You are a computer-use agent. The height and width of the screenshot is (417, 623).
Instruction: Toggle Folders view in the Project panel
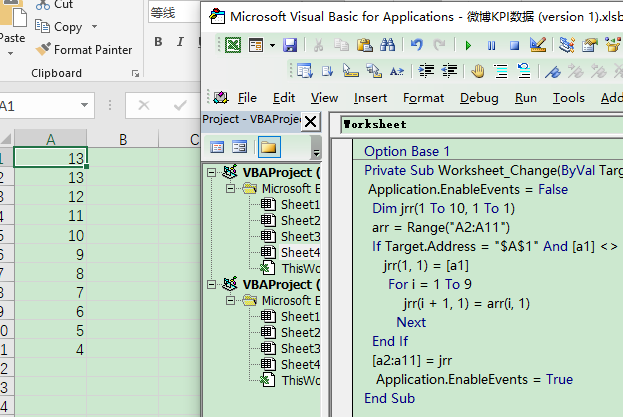pyautogui.click(x=268, y=147)
